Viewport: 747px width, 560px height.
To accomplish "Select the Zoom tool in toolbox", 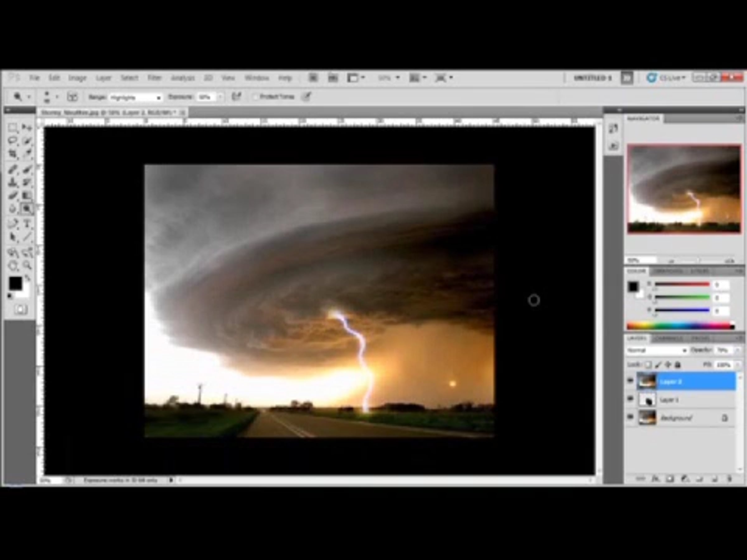I will pos(27,265).
